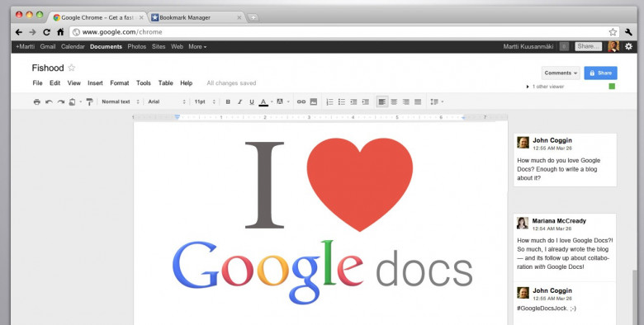
Task: Open the Comments dropdown button
Action: (x=561, y=73)
